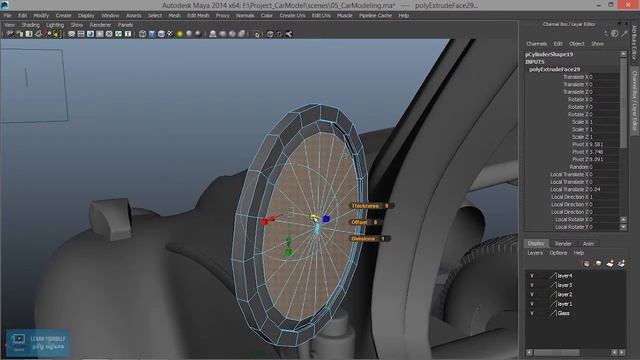The image size is (640, 360).
Task: Move selected layer down icon
Action: 598,264
